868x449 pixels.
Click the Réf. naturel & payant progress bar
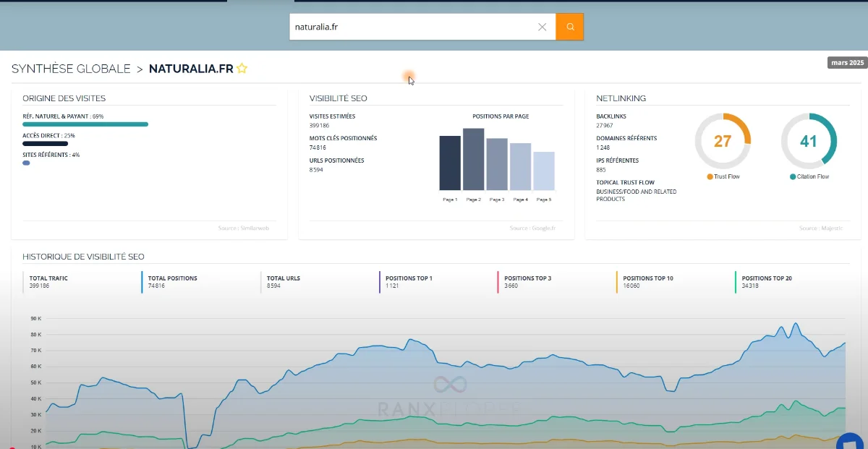[85, 124]
